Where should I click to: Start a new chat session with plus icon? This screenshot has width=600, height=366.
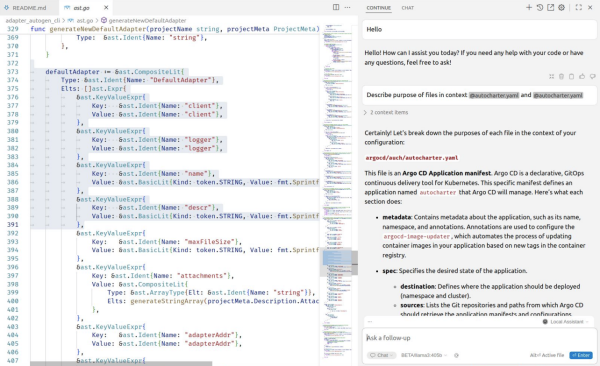click(529, 7)
